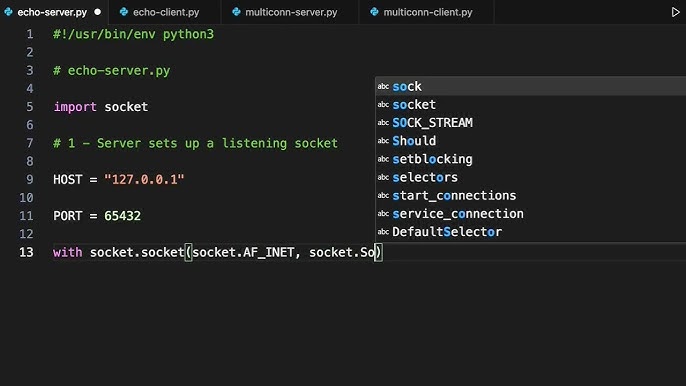Click Python icon on multiconn-client.py tab
Screen dimensions: 686x386
pyautogui.click(x=374, y=12)
